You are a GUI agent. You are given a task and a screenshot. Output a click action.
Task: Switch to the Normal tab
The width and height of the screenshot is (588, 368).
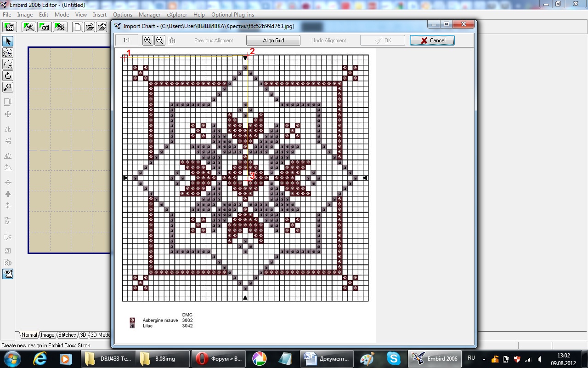[29, 335]
